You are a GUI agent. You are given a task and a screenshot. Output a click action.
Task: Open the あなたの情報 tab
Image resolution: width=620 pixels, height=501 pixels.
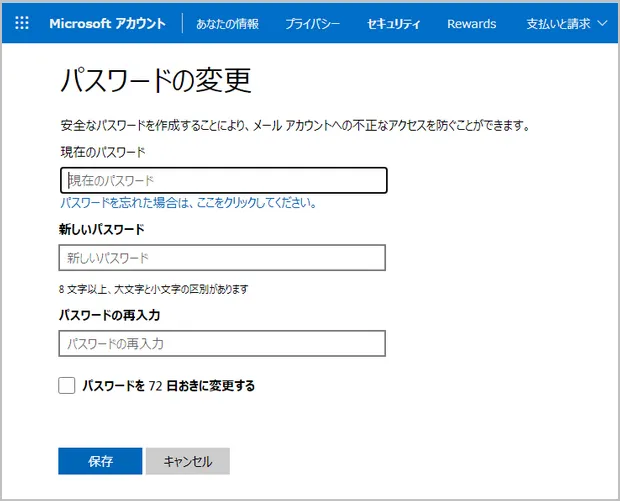pyautogui.click(x=227, y=24)
